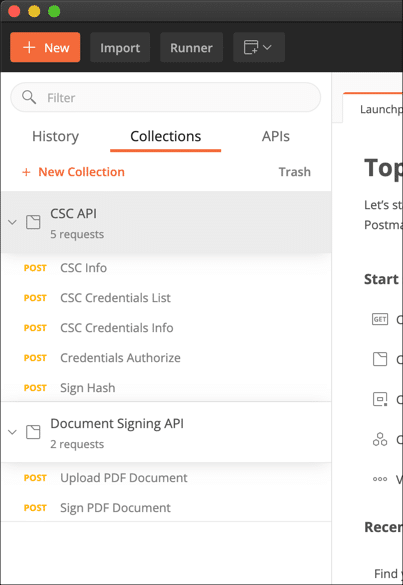
Task: Focus the Filter search field
Action: [x=165, y=97]
